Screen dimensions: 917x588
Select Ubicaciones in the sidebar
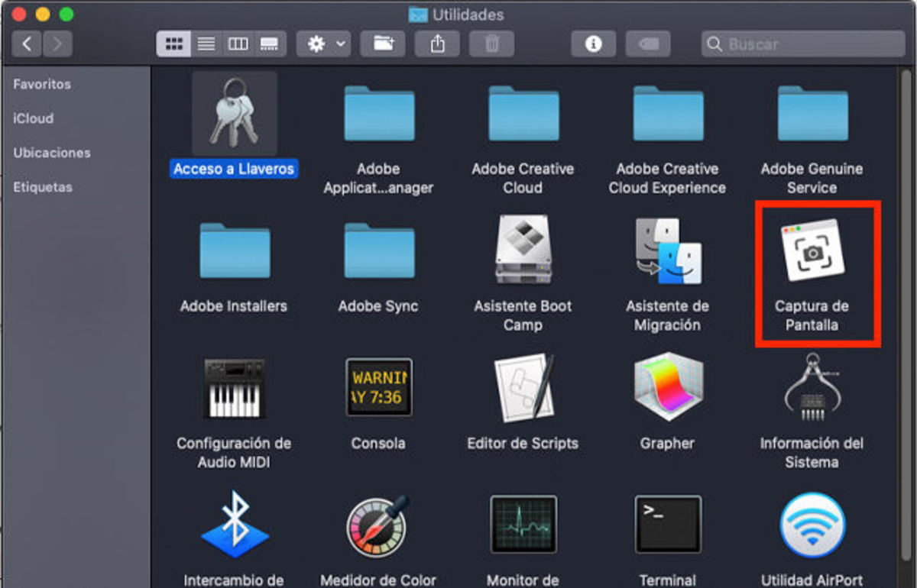tap(52, 153)
